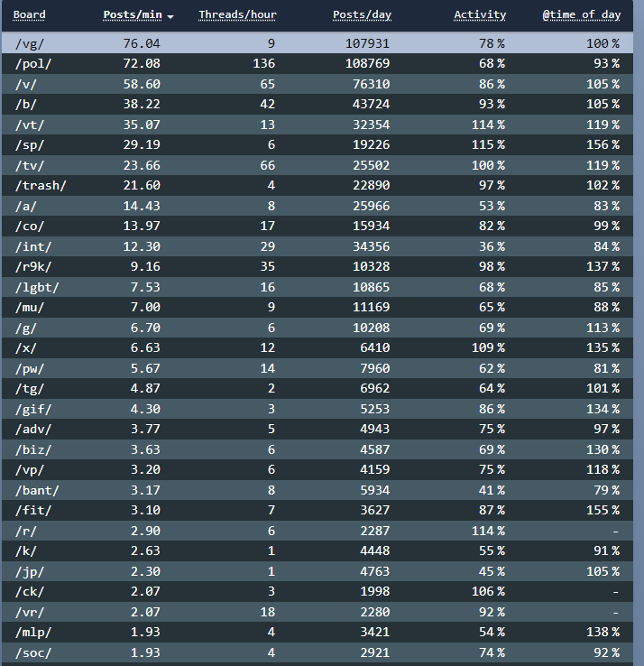Viewport: 644px width, 666px height.
Task: Sort by Activity column header
Action: (480, 14)
